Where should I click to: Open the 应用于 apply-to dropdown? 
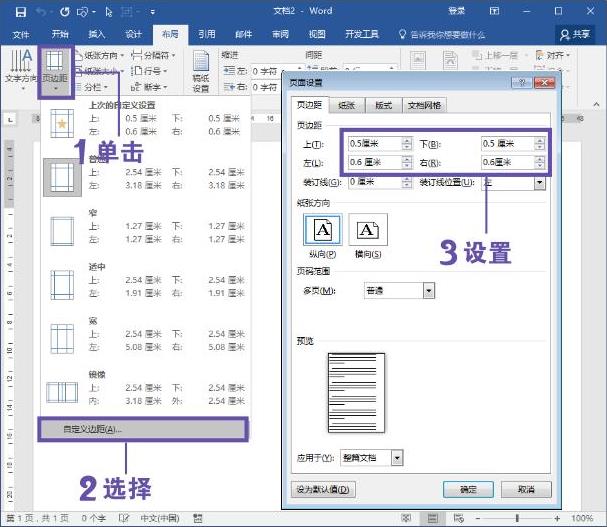pyautogui.click(x=397, y=458)
